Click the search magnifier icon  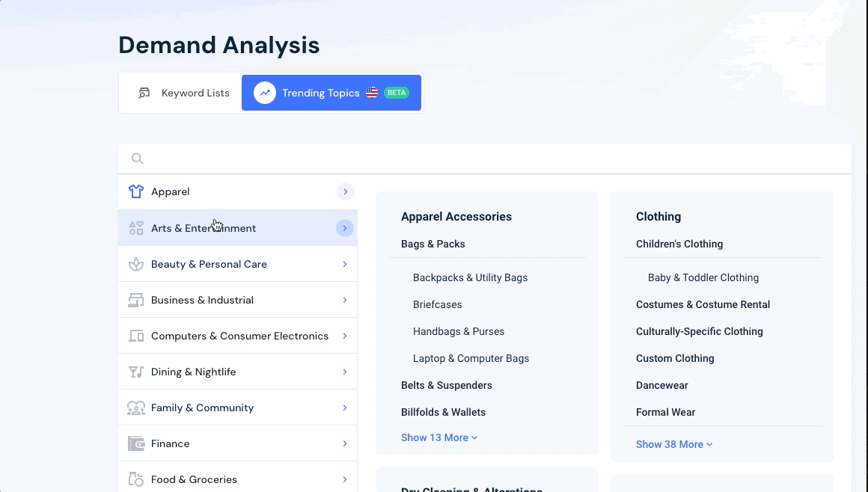click(x=137, y=159)
